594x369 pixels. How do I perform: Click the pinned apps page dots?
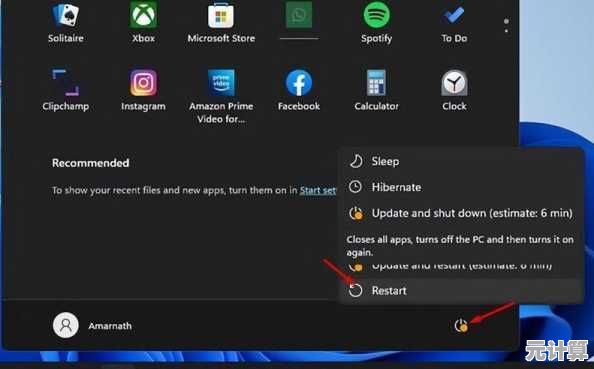click(x=506, y=25)
